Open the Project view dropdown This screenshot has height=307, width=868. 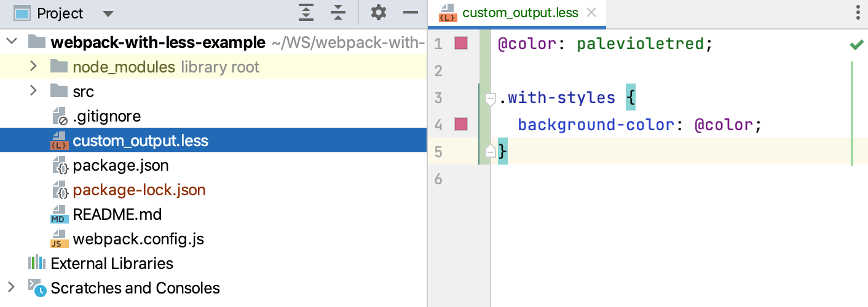(108, 14)
